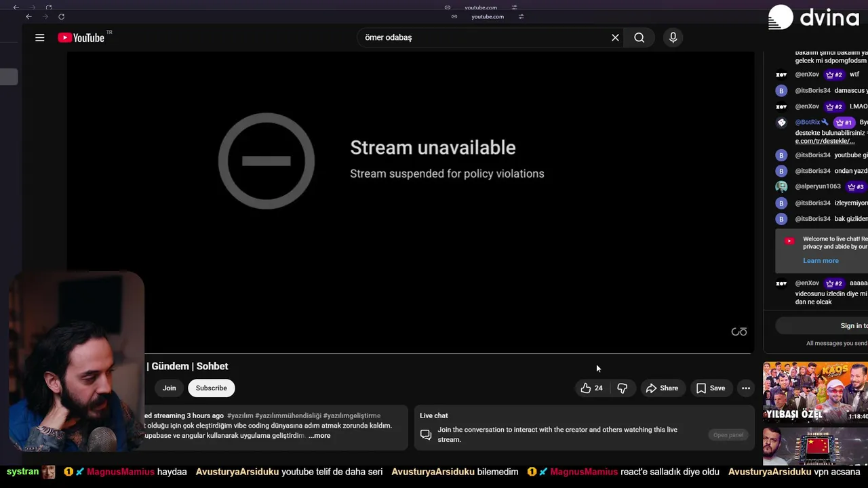Open the Share dialog
The width and height of the screenshot is (868, 488).
click(x=662, y=388)
